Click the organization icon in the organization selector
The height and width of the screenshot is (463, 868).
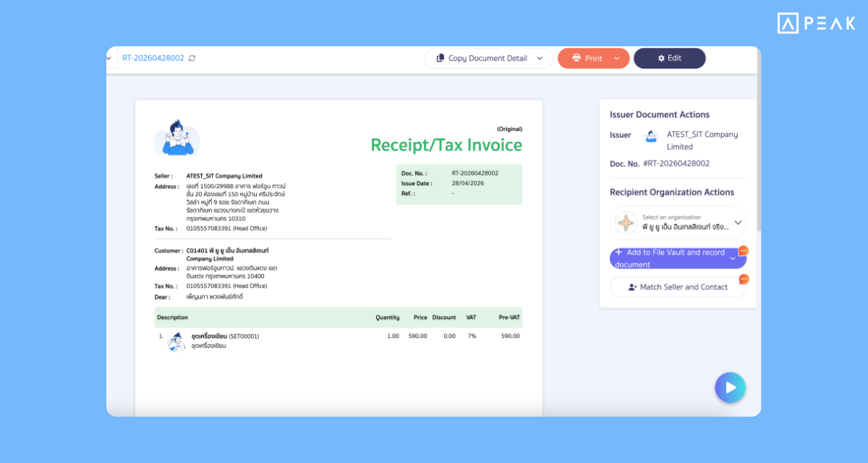(626, 222)
